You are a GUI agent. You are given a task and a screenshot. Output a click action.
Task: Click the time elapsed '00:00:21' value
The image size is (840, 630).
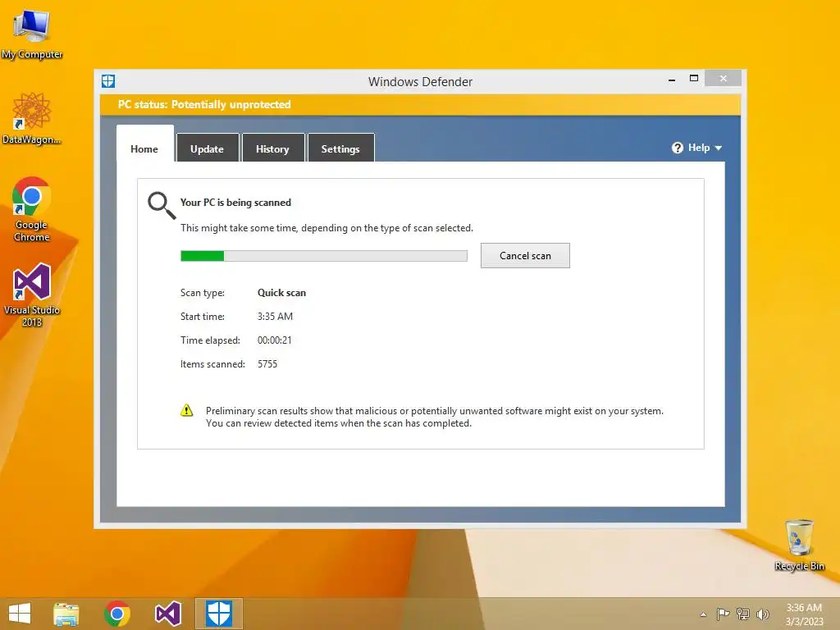[274, 340]
